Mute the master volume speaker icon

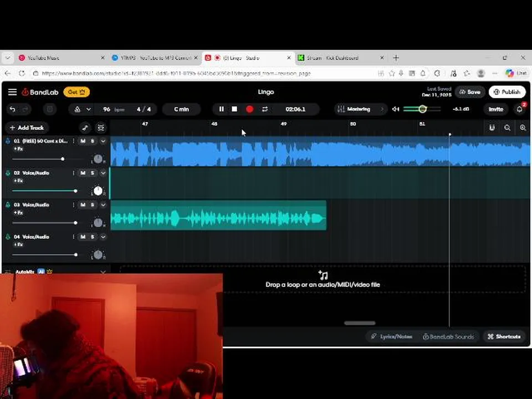click(x=396, y=109)
